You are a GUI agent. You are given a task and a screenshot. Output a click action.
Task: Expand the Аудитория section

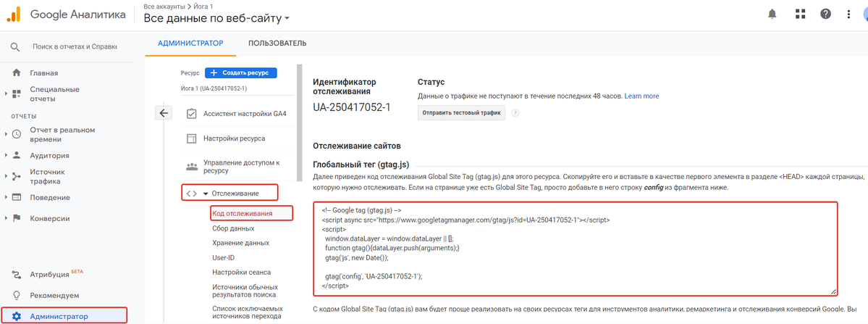coord(6,155)
